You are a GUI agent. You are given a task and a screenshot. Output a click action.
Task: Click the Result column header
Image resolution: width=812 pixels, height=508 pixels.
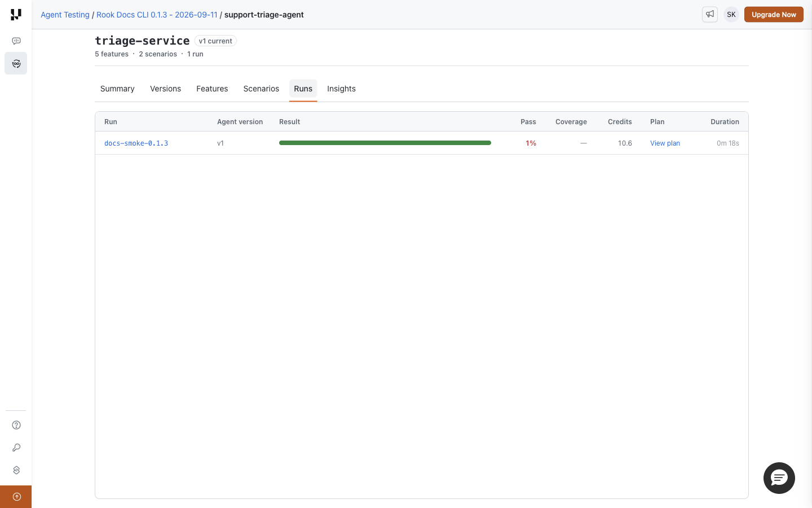tap(289, 122)
